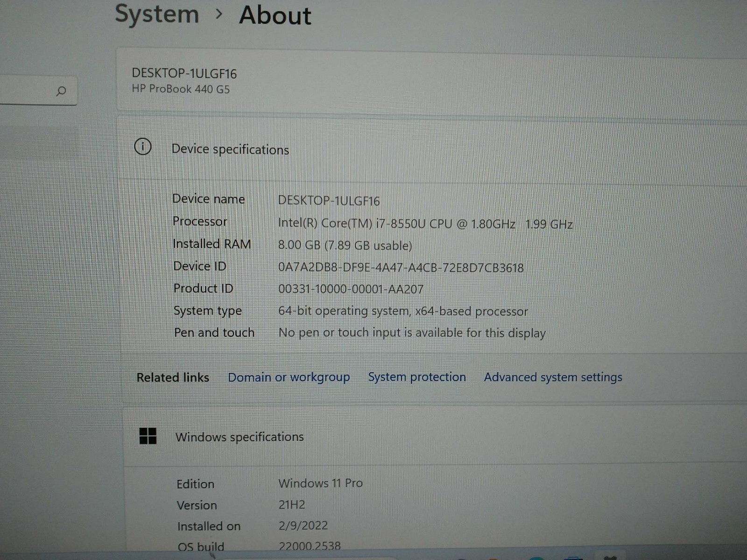The width and height of the screenshot is (747, 560).
Task: Click the Device name label
Action: 208,199
